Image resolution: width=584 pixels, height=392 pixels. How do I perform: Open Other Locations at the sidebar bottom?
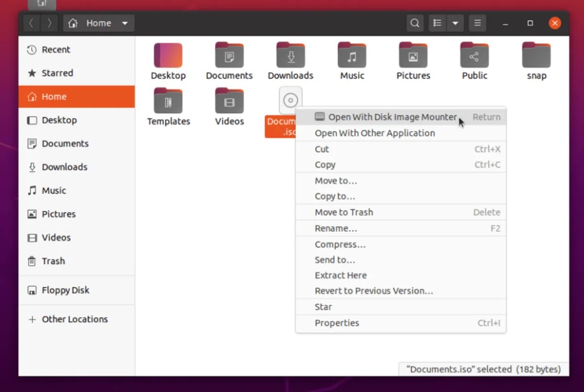75,319
